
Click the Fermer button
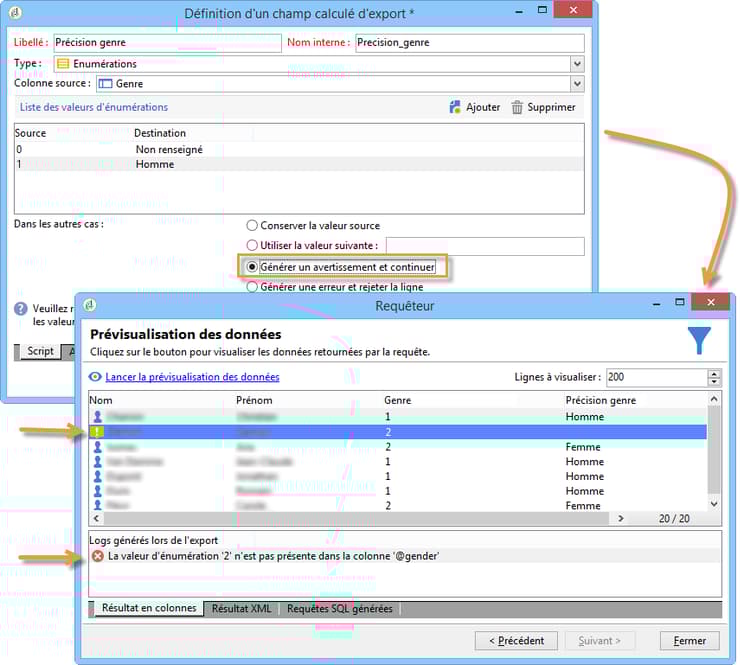pyautogui.click(x=689, y=641)
